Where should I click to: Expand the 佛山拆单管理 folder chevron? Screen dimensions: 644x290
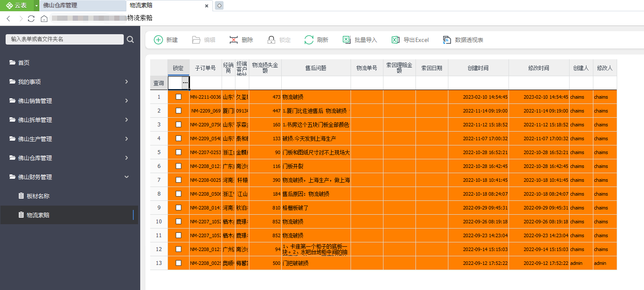126,120
